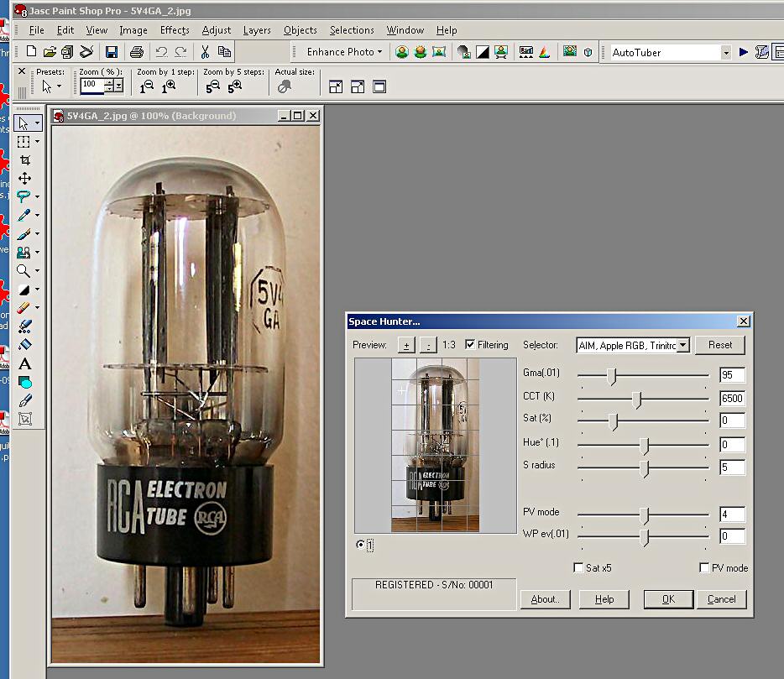Click the Hue slider handle
The image size is (784, 679).
coord(645,446)
